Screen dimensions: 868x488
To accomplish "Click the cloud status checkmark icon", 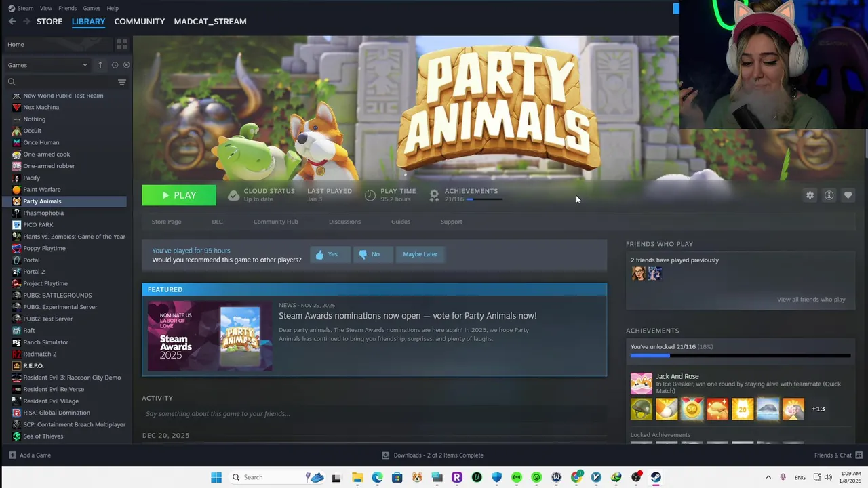I will point(233,195).
